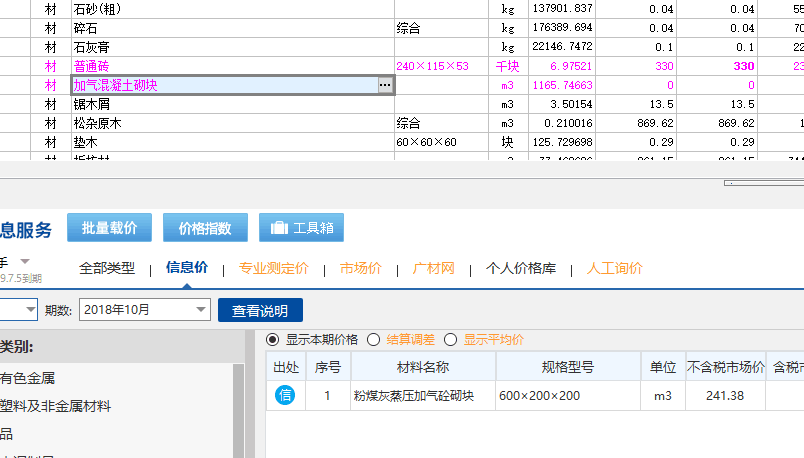Click the 3.50154 quantity cell
Viewport: 804px width, 458px height.
click(562, 104)
